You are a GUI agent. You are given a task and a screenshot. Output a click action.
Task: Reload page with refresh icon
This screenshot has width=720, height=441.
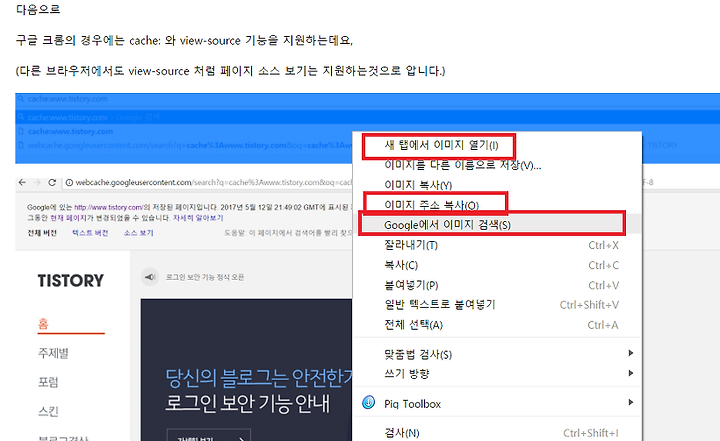pos(52,182)
